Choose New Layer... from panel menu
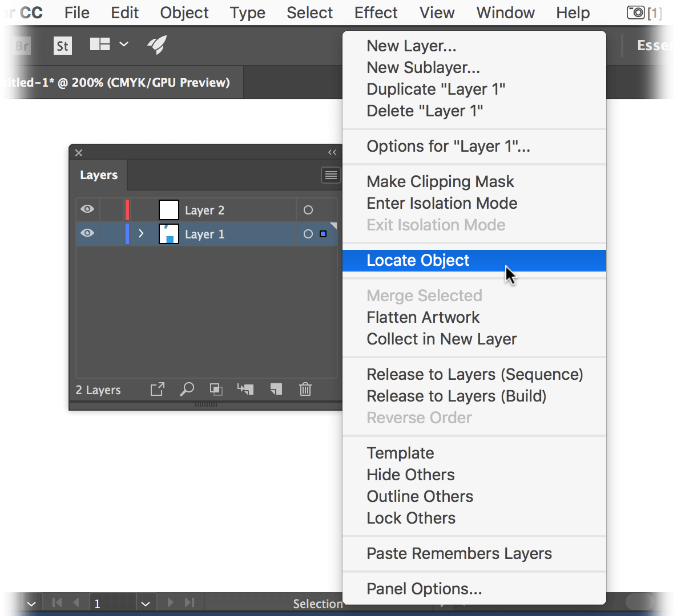The width and height of the screenshot is (677, 616). click(474, 46)
